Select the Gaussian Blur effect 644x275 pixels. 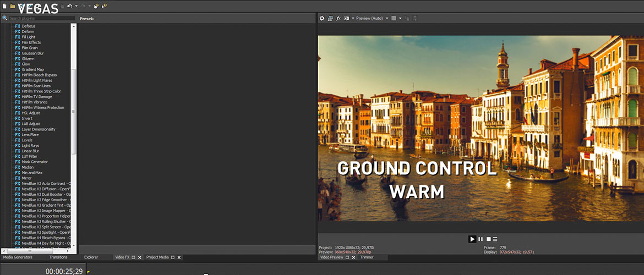point(32,53)
